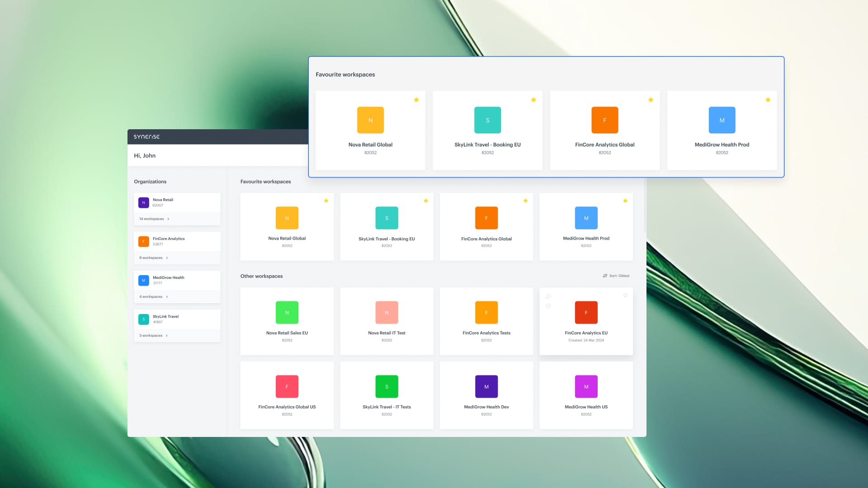
Task: Open the 4 workspaces link under MediGrow Health
Action: click(151, 296)
